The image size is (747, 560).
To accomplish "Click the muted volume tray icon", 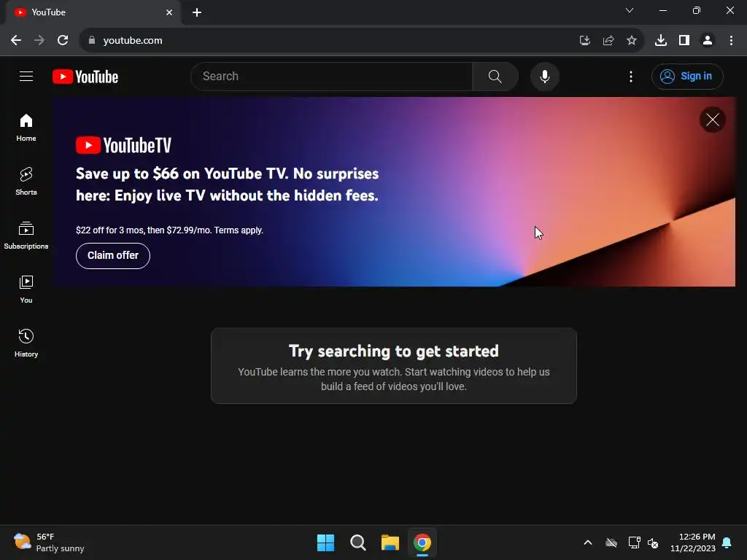I will (653, 542).
